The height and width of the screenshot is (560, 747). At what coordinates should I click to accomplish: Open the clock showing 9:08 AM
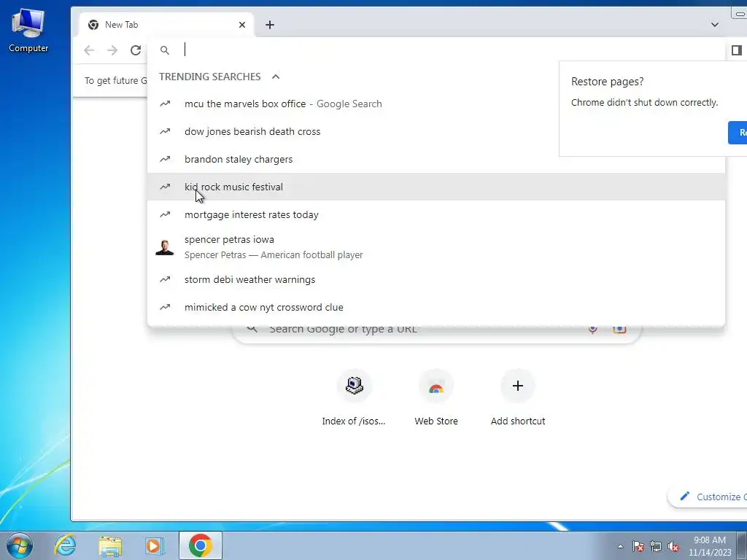coord(710,546)
